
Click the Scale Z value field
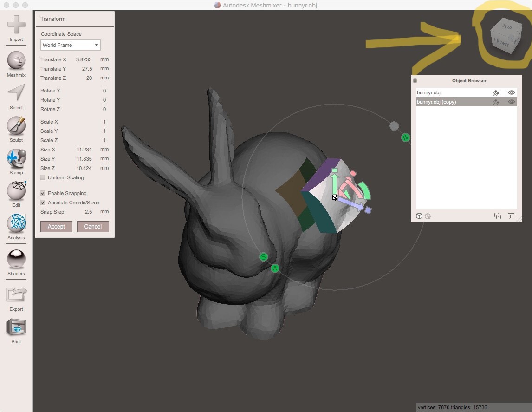click(x=104, y=140)
